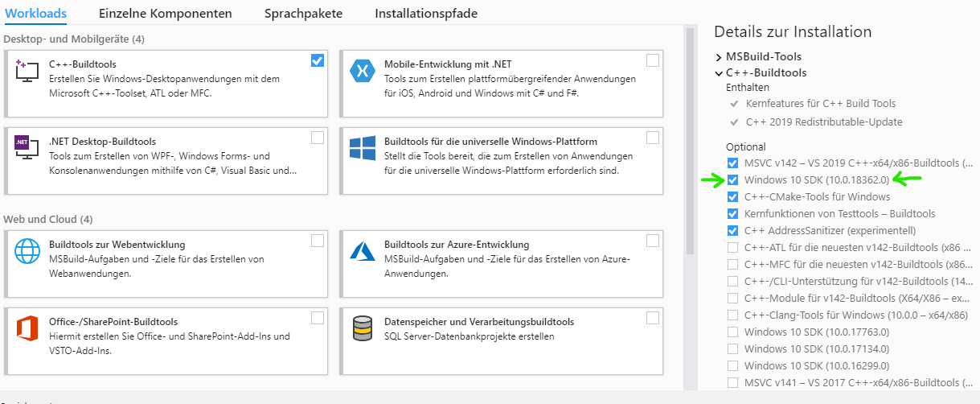Screen dimensions: 980x404
Task: Click the database icon for Datenspeicher buildtools
Action: coord(363,328)
